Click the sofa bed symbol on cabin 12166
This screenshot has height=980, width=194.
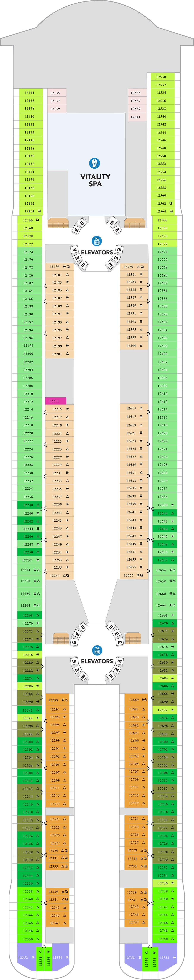tap(37, 220)
